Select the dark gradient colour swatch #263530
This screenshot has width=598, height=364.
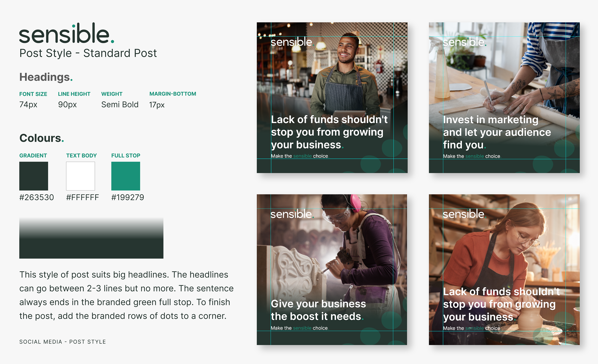coord(33,176)
